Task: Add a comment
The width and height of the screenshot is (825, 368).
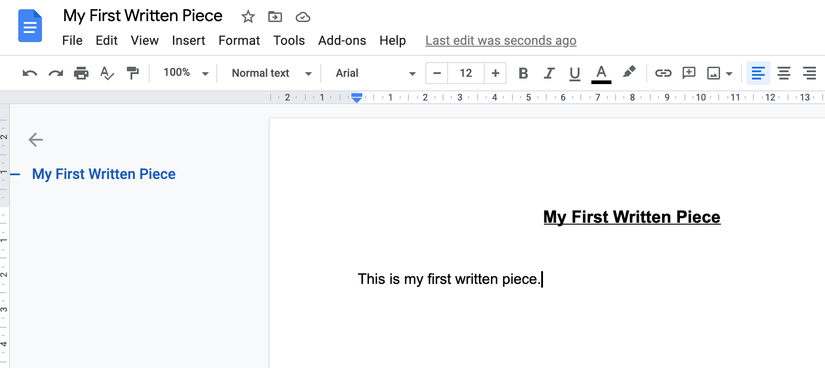Action: 689,73
